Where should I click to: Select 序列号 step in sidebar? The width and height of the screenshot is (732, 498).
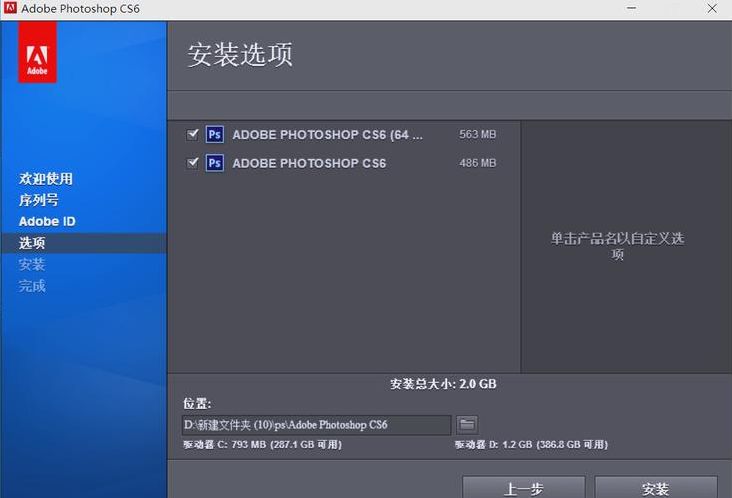tap(39, 200)
